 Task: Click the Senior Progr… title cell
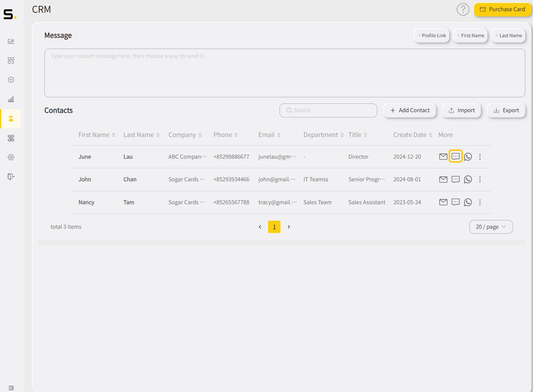(367, 179)
